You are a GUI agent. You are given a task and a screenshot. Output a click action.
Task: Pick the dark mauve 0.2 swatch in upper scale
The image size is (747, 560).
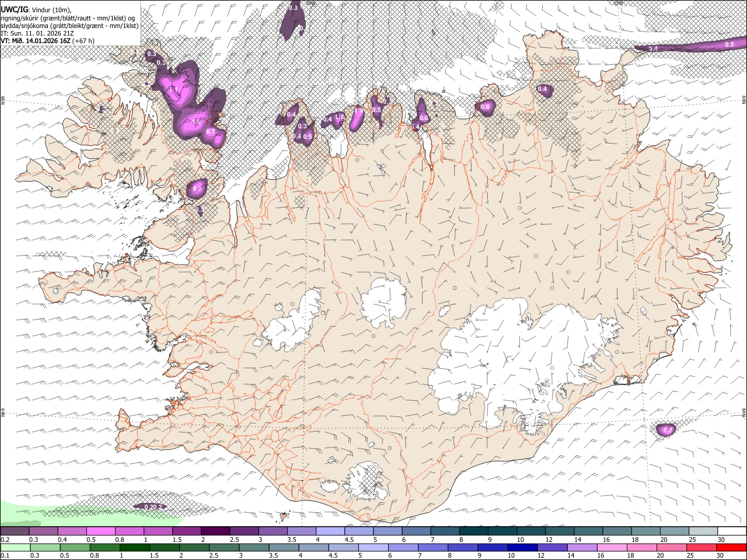15,531
